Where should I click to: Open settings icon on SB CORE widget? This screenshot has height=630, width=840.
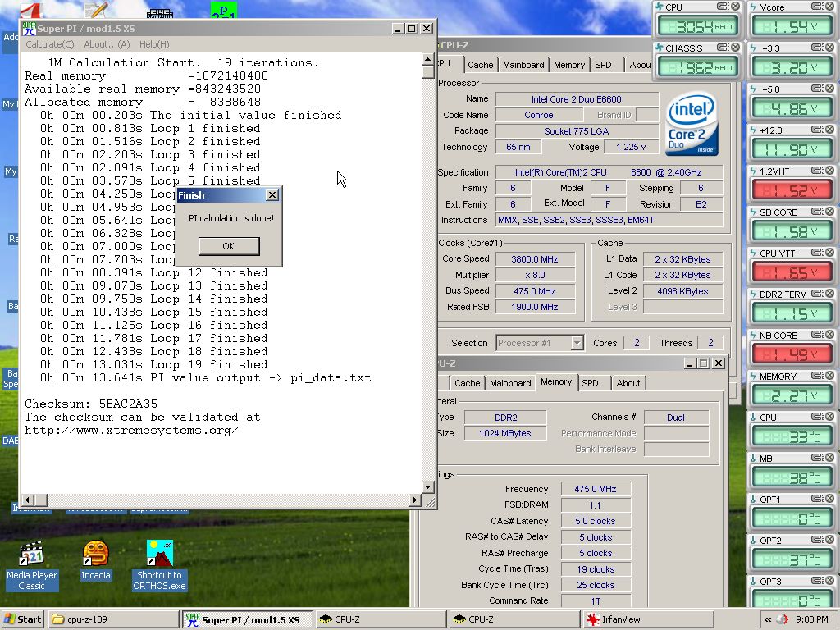coord(817,212)
